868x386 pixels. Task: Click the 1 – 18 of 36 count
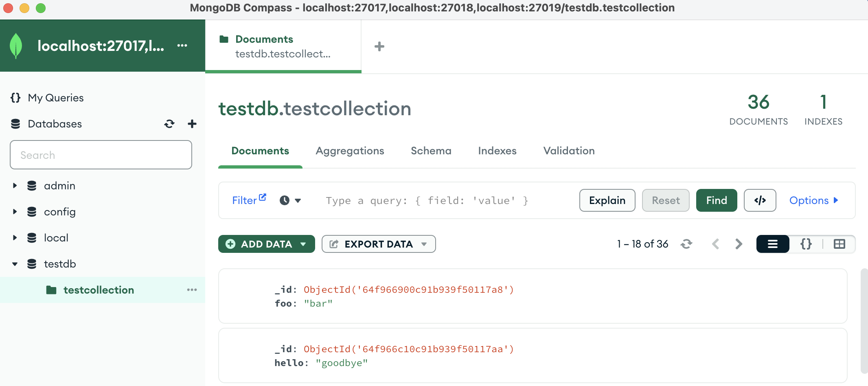(642, 244)
